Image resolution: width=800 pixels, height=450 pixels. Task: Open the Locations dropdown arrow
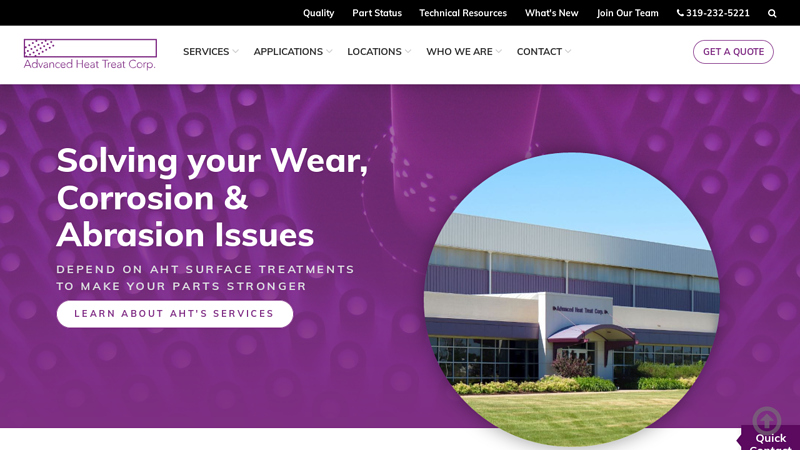tap(408, 52)
